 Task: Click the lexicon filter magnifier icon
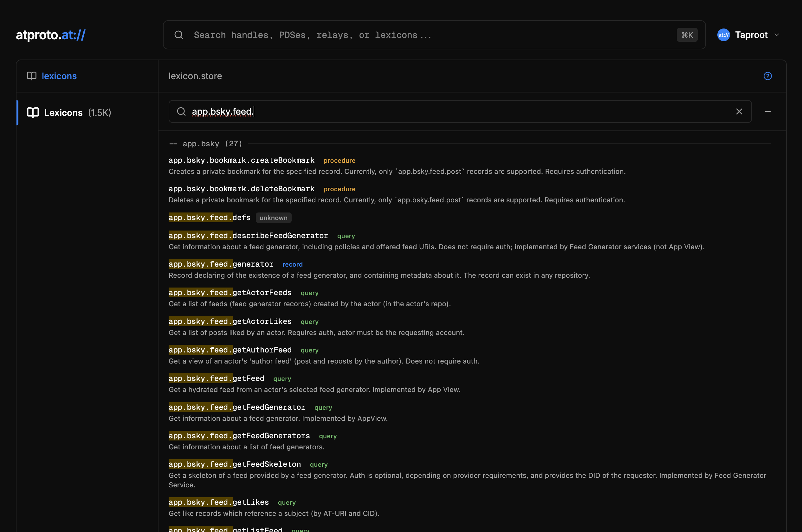click(181, 111)
